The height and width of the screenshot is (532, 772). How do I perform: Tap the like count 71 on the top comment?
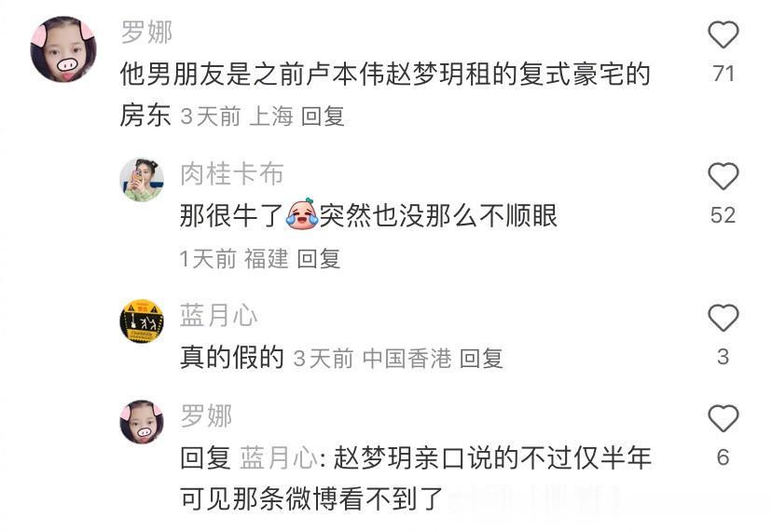(724, 74)
